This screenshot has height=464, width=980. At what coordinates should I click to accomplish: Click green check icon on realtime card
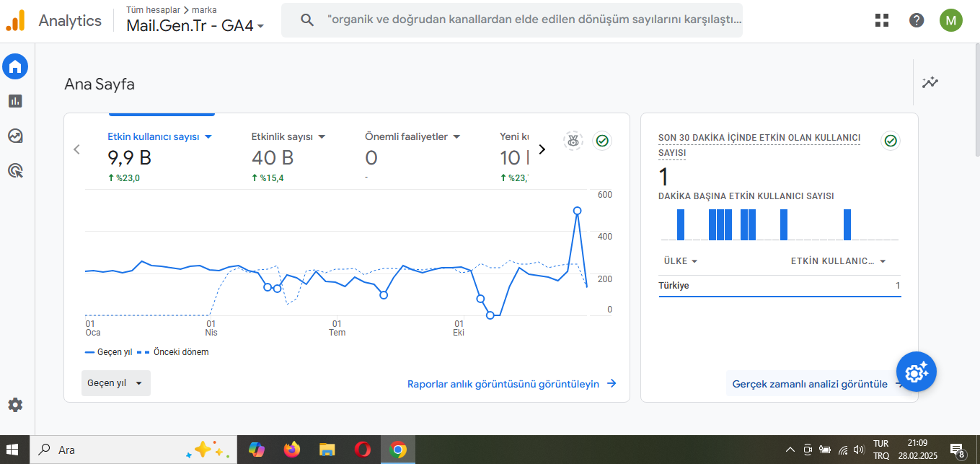[891, 141]
